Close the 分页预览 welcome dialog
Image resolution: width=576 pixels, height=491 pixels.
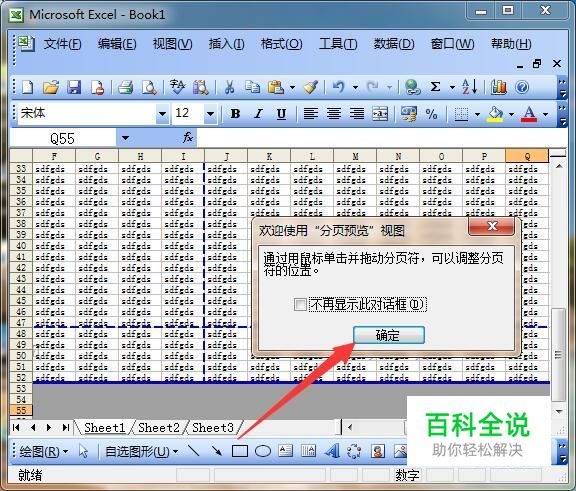click(x=492, y=226)
